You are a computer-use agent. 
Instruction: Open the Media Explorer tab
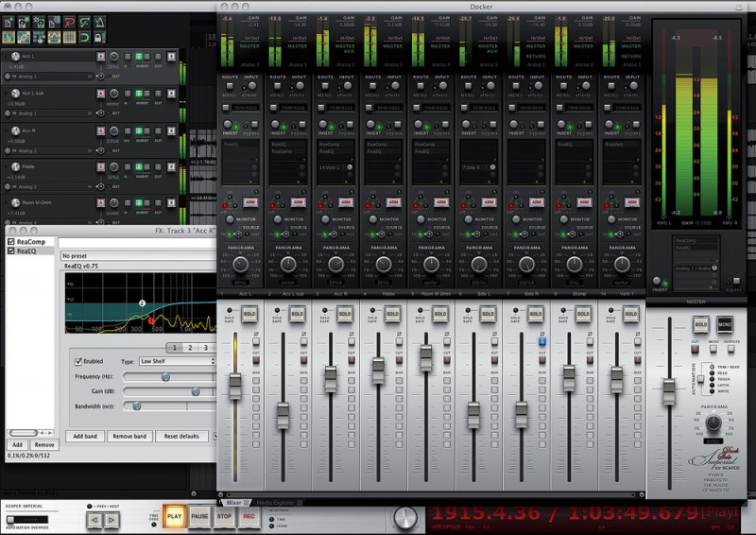click(276, 502)
